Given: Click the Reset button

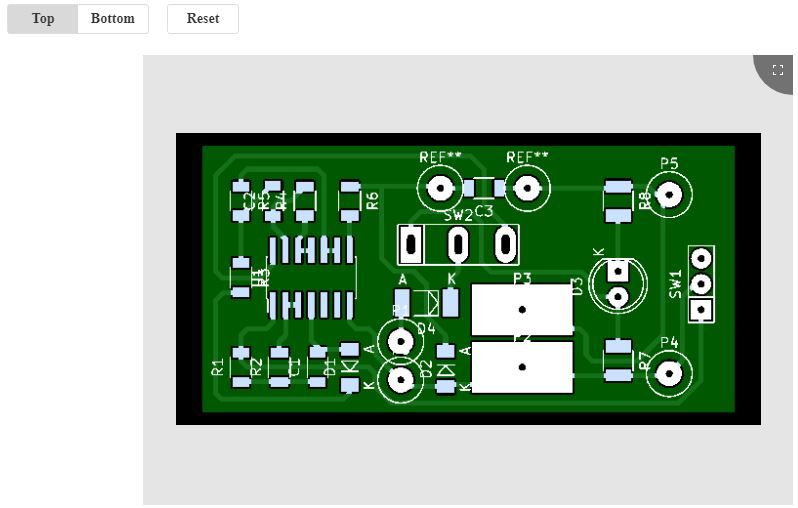Looking at the screenshot, I should click(203, 19).
